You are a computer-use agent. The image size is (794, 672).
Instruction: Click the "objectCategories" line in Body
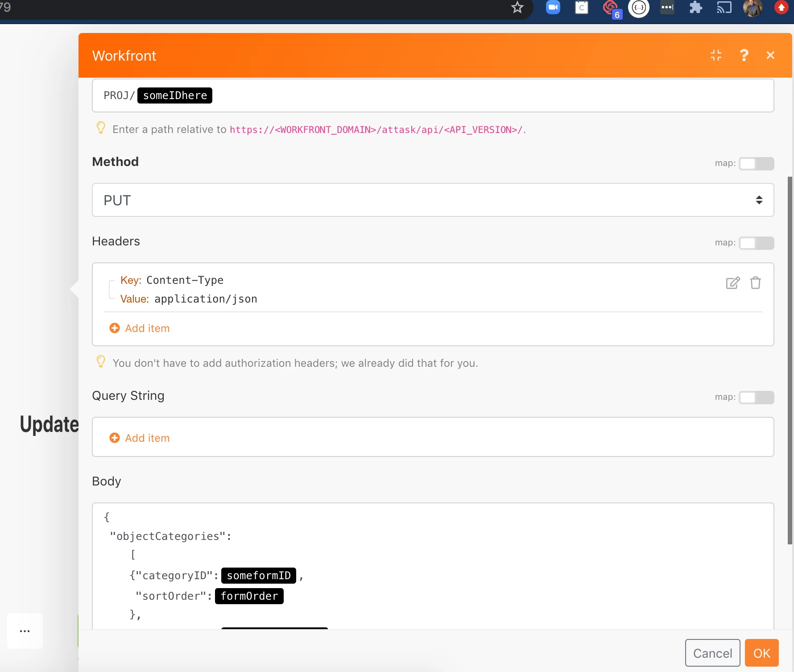pos(171,536)
